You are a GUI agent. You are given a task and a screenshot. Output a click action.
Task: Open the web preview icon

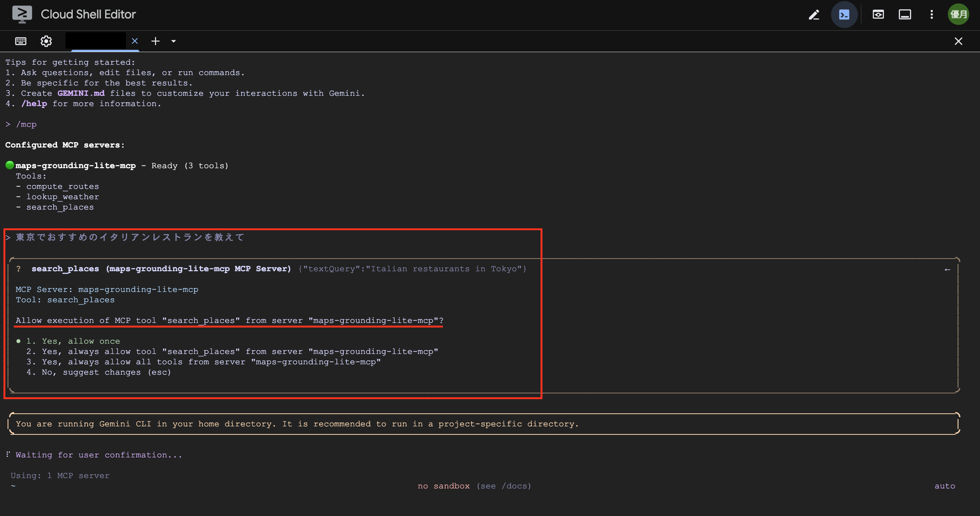(878, 15)
